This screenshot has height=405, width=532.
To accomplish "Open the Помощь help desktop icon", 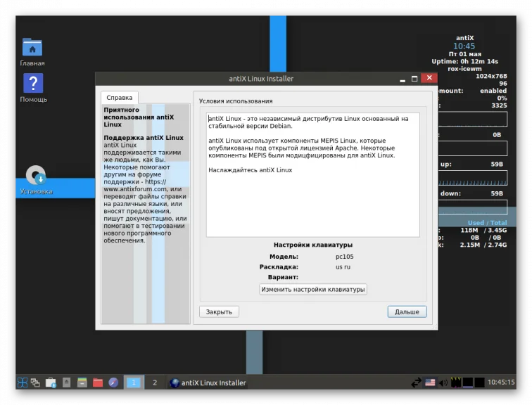I will pyautogui.click(x=33, y=88).
